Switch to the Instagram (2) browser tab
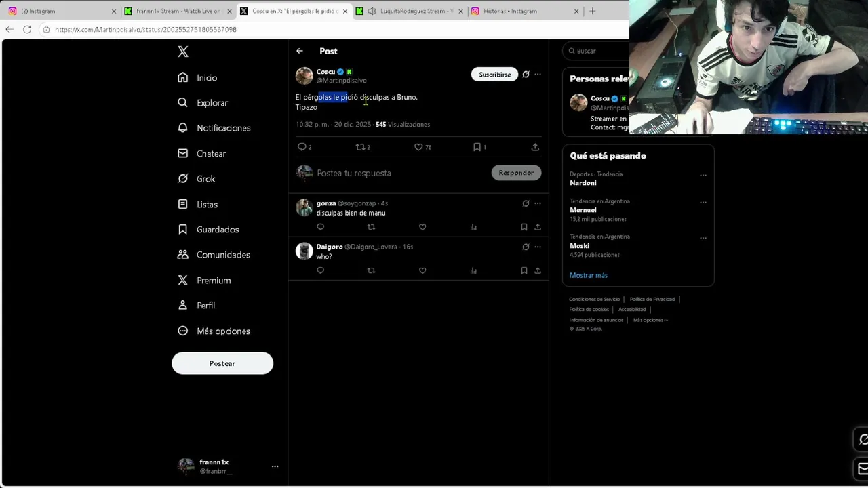 click(x=61, y=11)
